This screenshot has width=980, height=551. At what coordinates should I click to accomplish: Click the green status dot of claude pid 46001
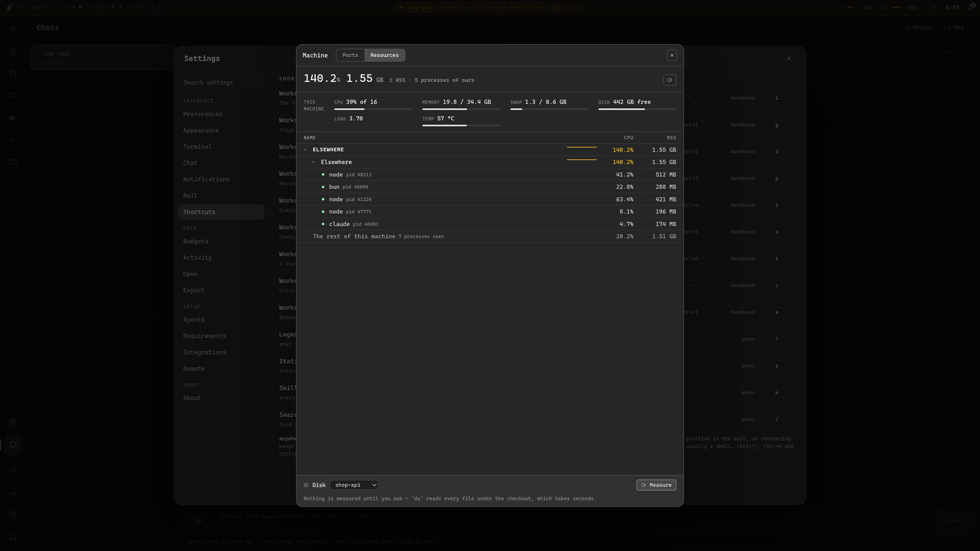tap(323, 224)
